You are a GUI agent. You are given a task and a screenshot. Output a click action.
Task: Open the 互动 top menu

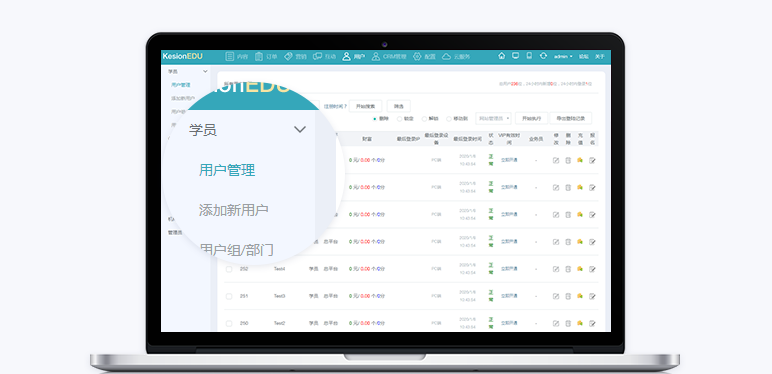(x=324, y=57)
